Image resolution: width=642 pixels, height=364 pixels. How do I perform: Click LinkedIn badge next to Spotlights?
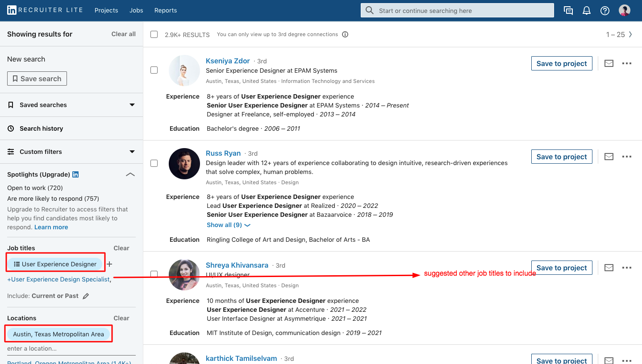pyautogui.click(x=75, y=174)
